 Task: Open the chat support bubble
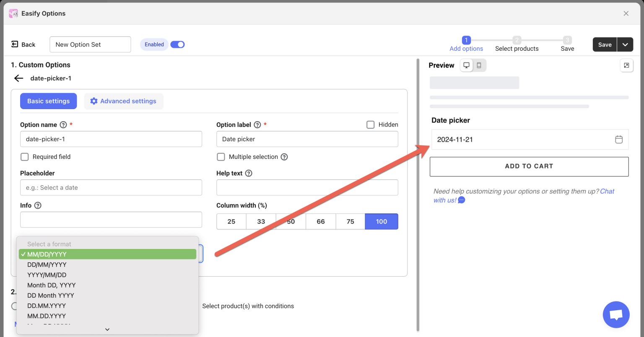coord(616,314)
